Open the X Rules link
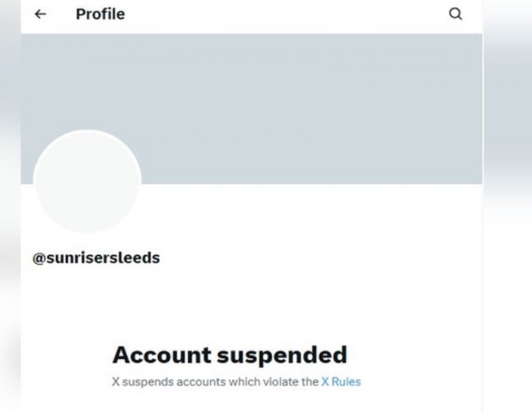The width and height of the screenshot is (532, 413). click(x=340, y=382)
